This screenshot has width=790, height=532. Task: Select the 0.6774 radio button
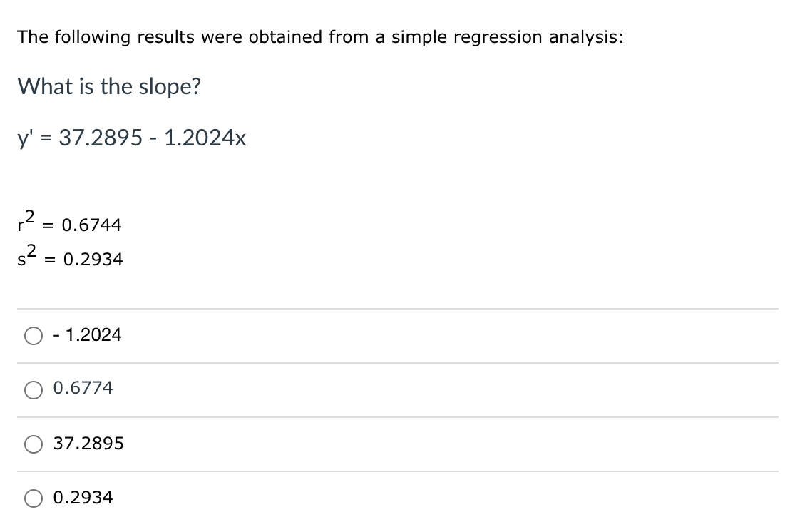point(33,389)
